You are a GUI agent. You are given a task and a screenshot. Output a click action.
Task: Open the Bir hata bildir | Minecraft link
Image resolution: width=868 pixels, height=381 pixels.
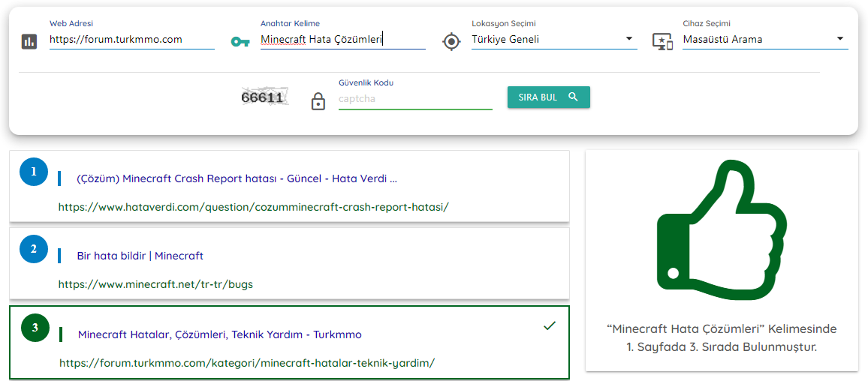140,256
